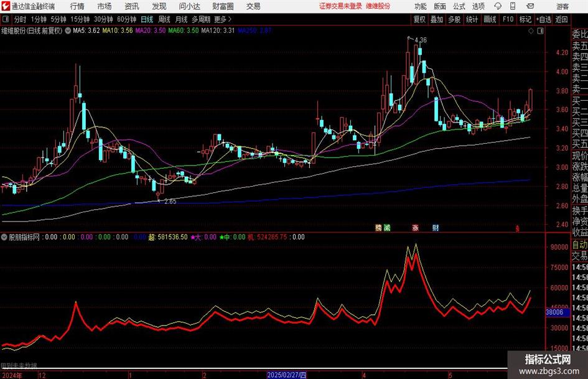Open the 行情 menu
Screen dimensions: 588x379
click(x=77, y=6)
